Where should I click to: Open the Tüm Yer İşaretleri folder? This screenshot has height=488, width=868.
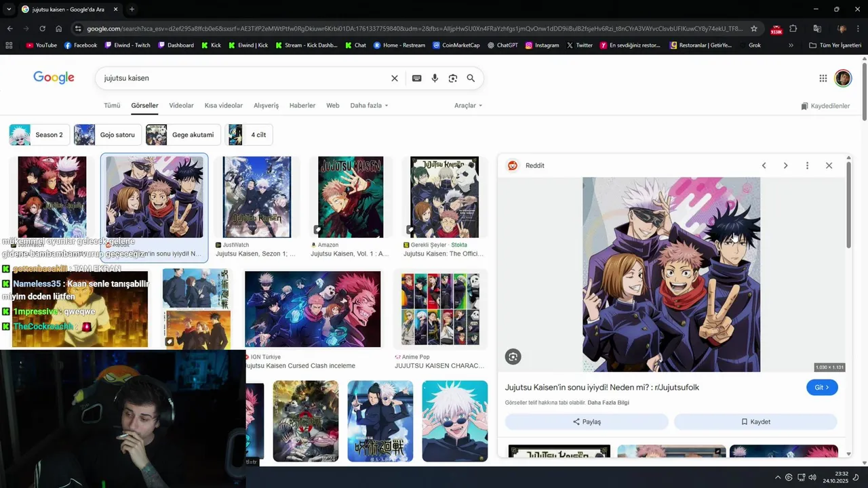835,45
